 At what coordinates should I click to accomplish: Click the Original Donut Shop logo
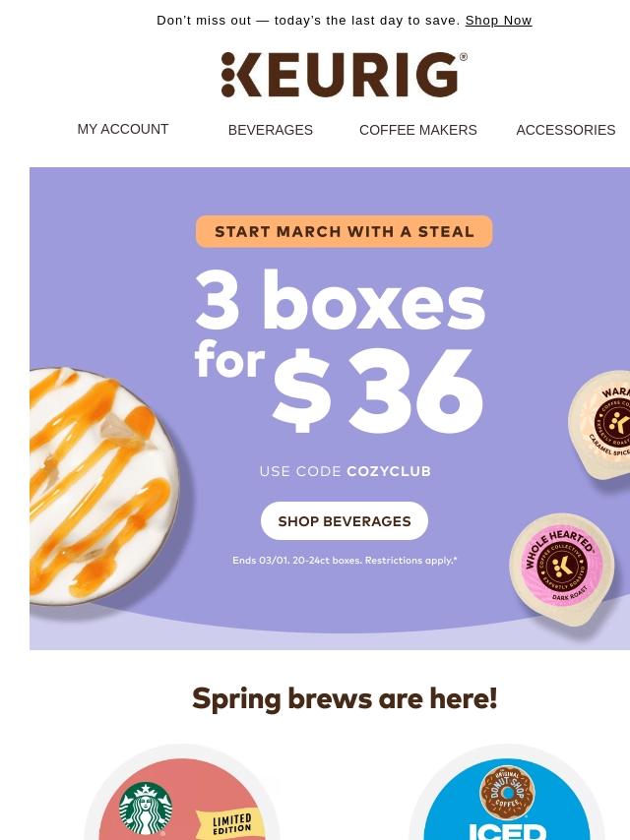coord(507,791)
